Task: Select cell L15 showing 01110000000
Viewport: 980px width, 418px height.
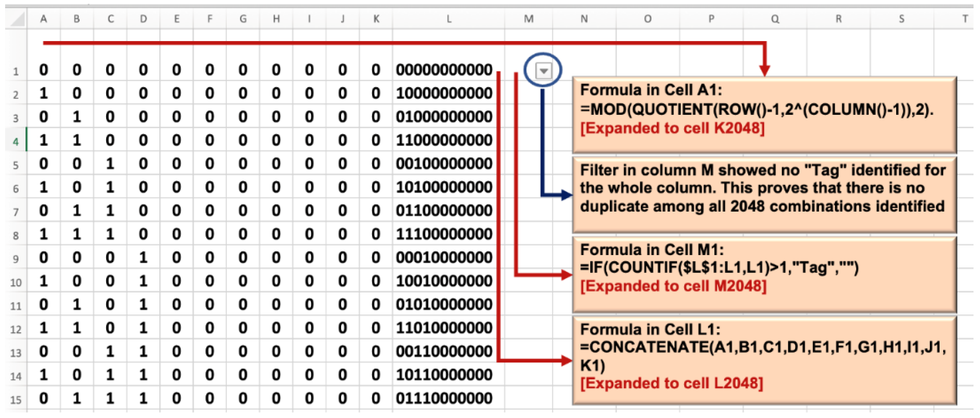Action: (x=444, y=398)
